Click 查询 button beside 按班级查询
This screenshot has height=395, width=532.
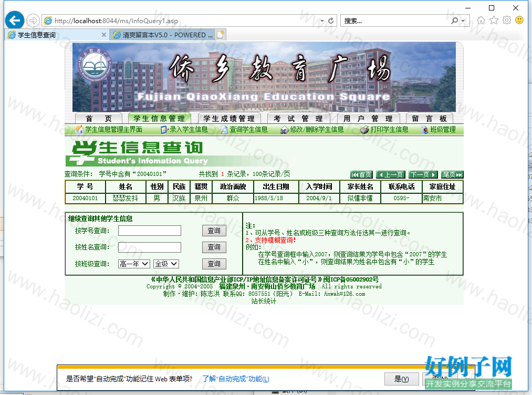click(214, 264)
